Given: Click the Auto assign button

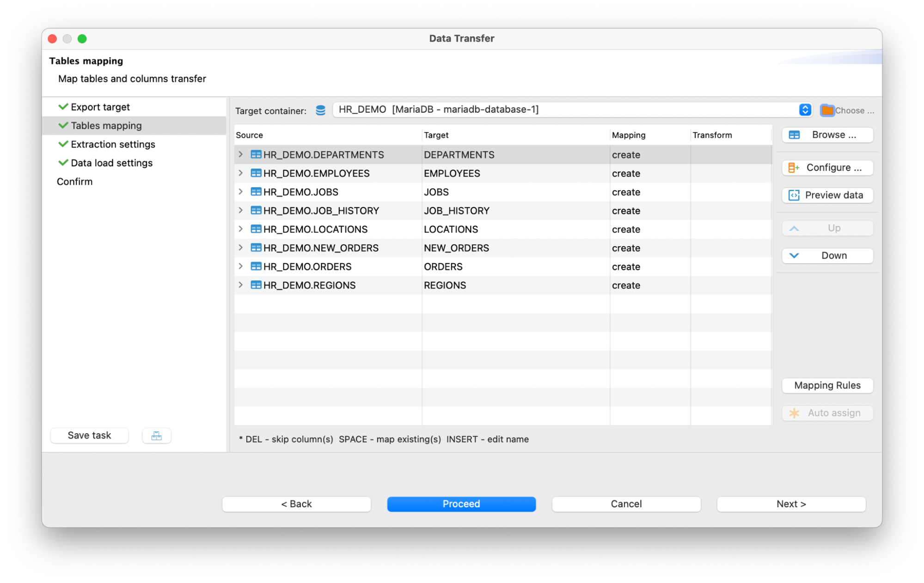Looking at the screenshot, I should [x=827, y=413].
